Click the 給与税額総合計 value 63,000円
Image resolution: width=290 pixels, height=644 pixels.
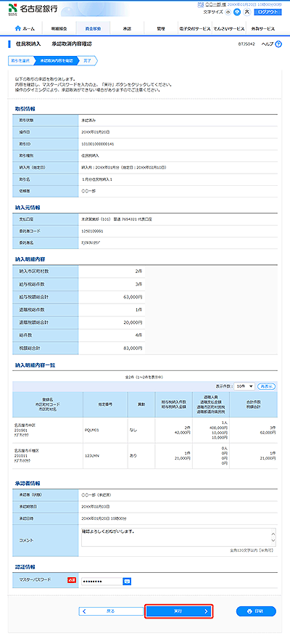point(132,296)
